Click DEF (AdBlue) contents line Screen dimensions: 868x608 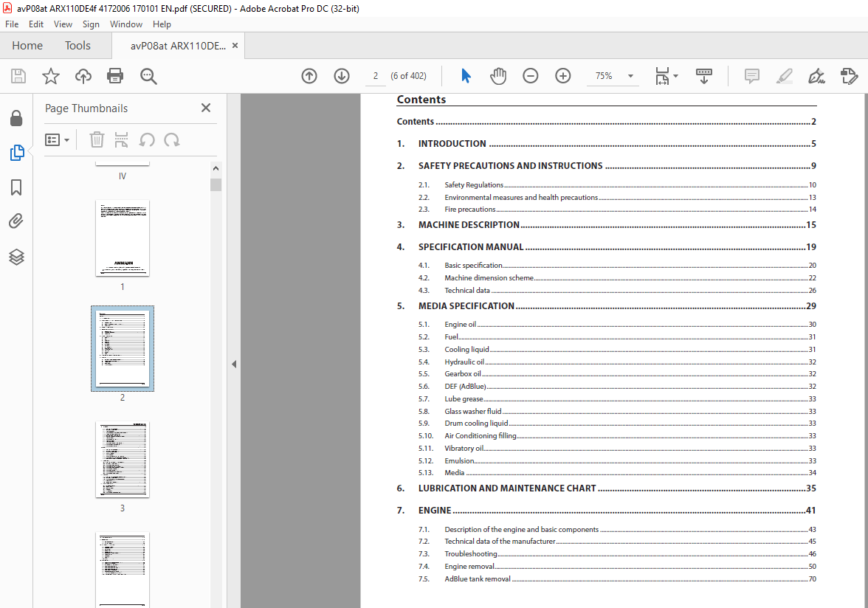coord(617,386)
